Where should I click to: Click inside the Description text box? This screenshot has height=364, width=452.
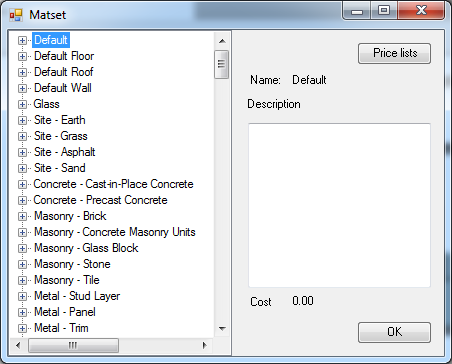click(x=339, y=205)
